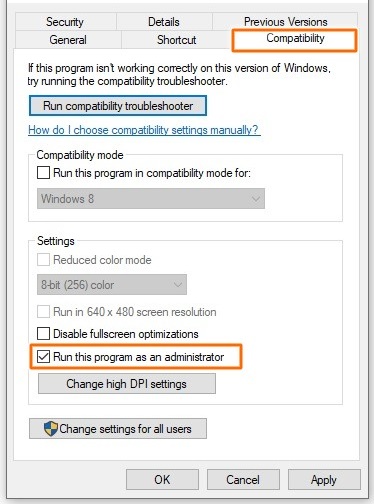Run compatibility troubleshooter button
374x504 pixels.
(x=118, y=106)
